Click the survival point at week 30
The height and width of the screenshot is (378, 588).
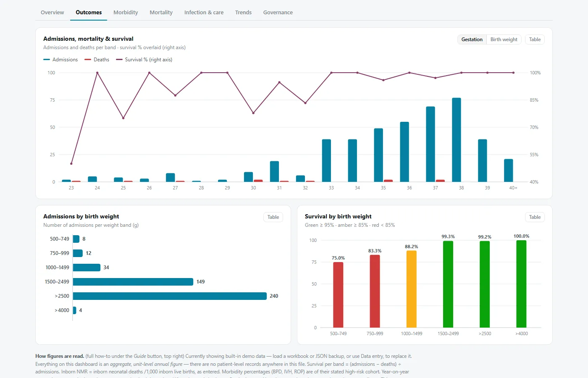[253, 113]
